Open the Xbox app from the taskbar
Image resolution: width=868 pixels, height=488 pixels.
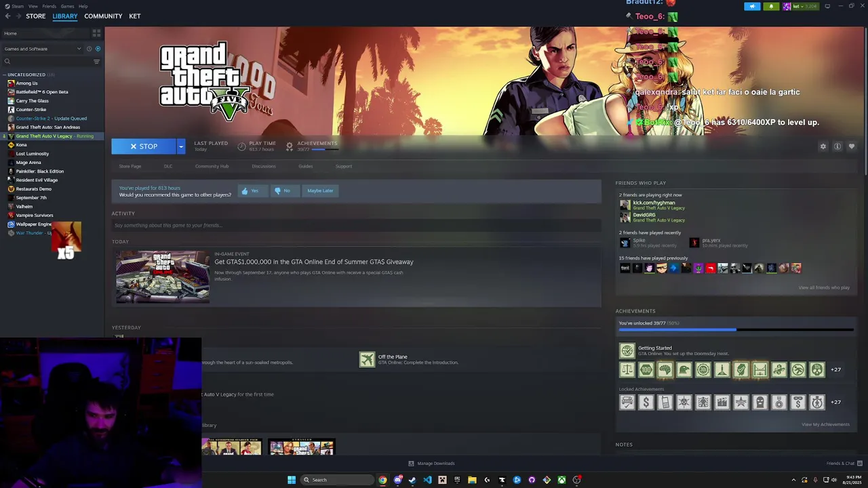pyautogui.click(x=561, y=480)
